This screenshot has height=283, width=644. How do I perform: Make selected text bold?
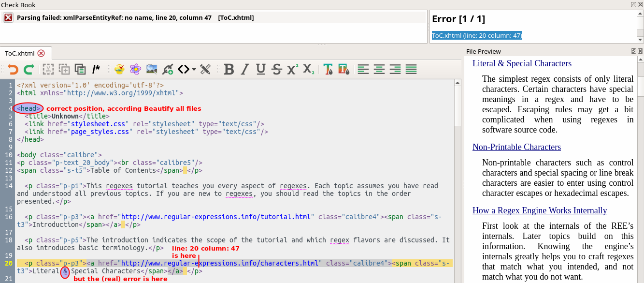[x=229, y=69]
